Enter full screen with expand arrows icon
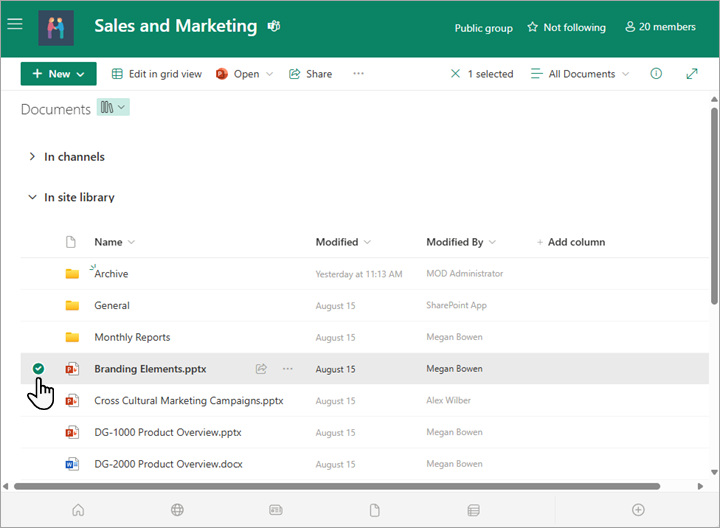The width and height of the screenshot is (720, 528). click(x=692, y=74)
